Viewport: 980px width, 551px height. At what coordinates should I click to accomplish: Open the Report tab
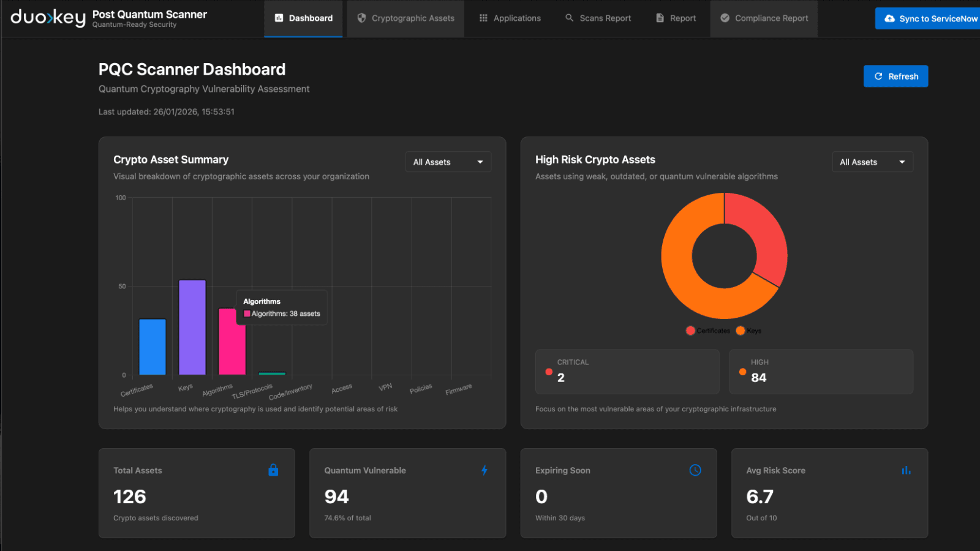coord(676,18)
